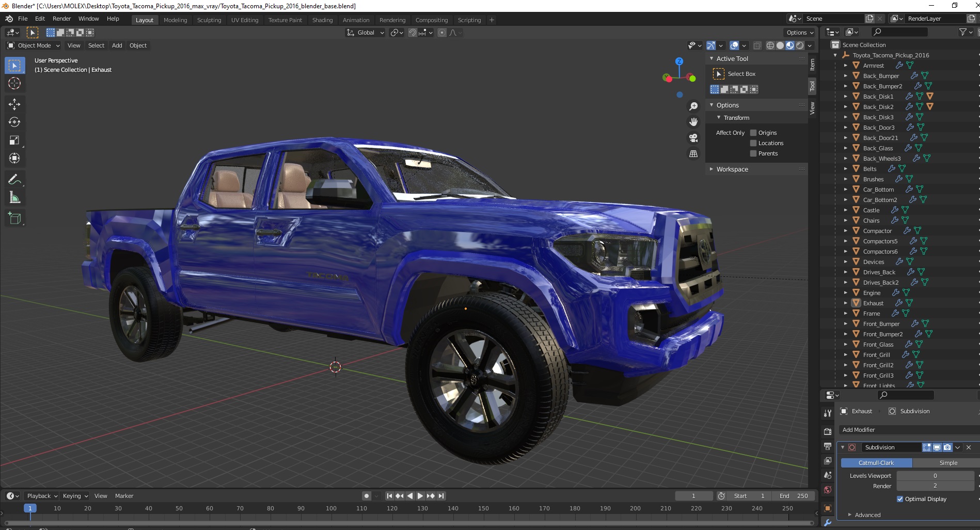The height and width of the screenshot is (530, 980).
Task: Jump to timeline end button
Action: (x=441, y=496)
